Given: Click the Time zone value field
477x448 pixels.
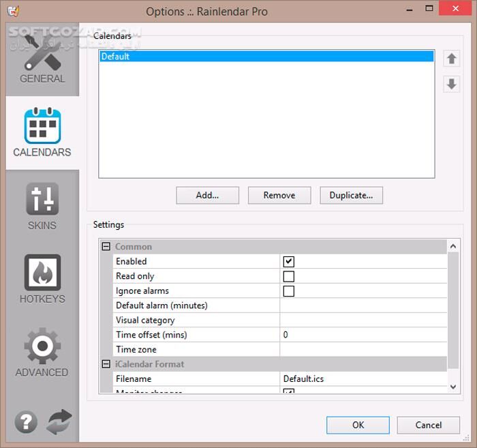Looking at the screenshot, I should point(363,349).
